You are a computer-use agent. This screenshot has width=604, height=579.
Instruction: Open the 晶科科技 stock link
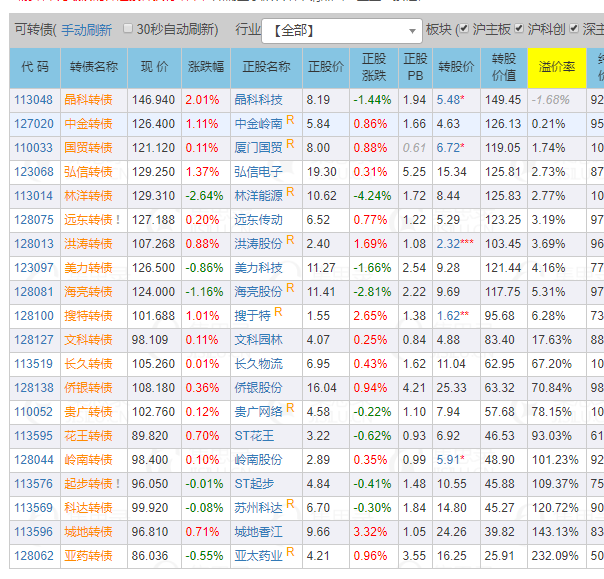point(258,100)
